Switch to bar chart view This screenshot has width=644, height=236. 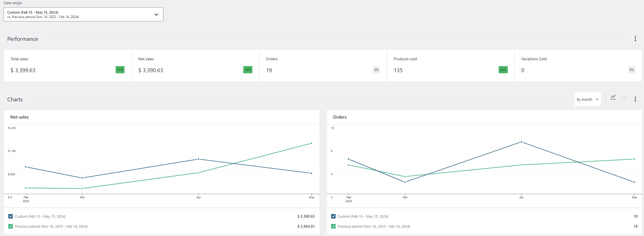coord(624,97)
